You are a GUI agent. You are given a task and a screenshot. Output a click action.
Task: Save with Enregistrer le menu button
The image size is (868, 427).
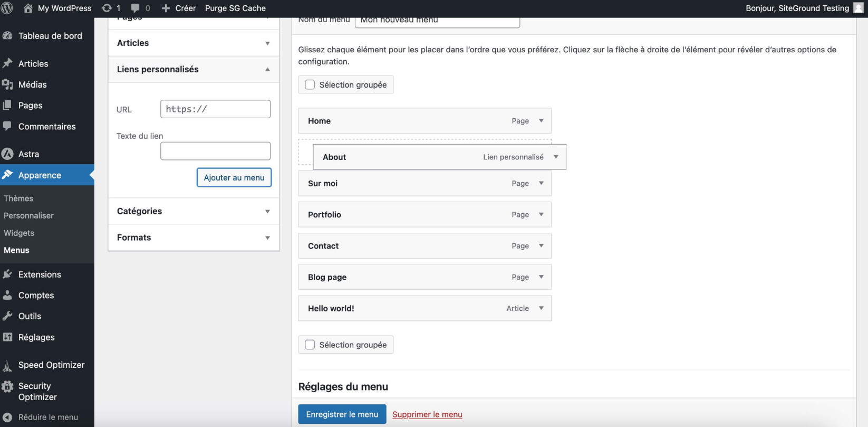[x=342, y=414]
